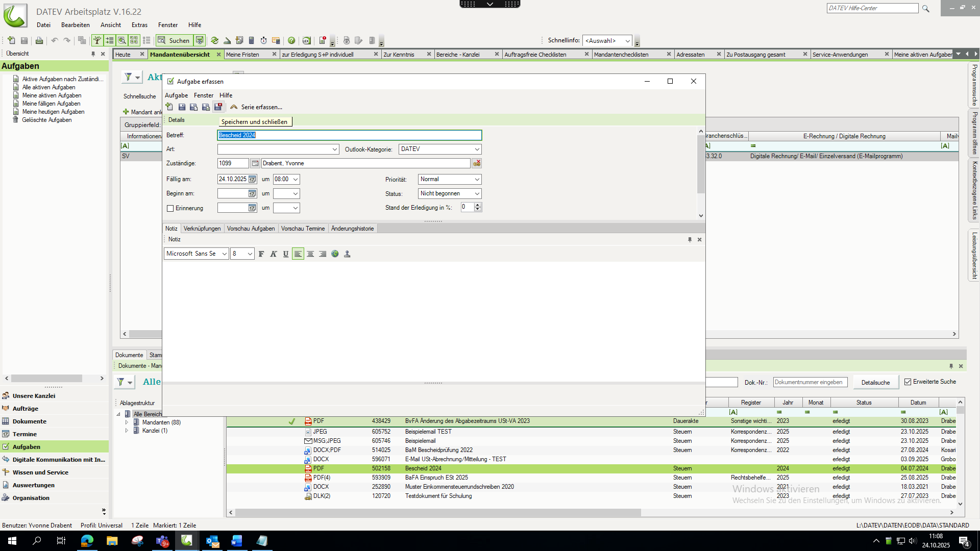Click the stamp icon in Notiz toolbar
Viewport: 980px width, 551px height.
347,254
